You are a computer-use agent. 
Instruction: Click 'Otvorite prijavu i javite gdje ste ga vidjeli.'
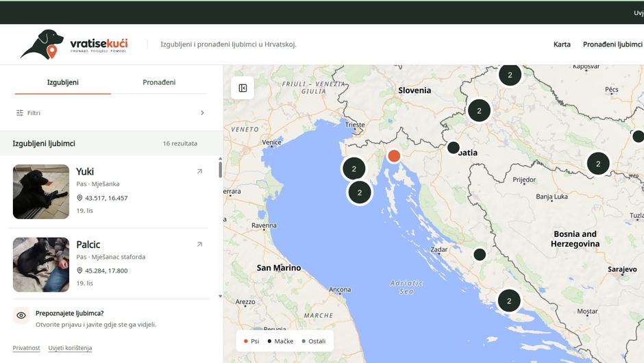click(96, 325)
